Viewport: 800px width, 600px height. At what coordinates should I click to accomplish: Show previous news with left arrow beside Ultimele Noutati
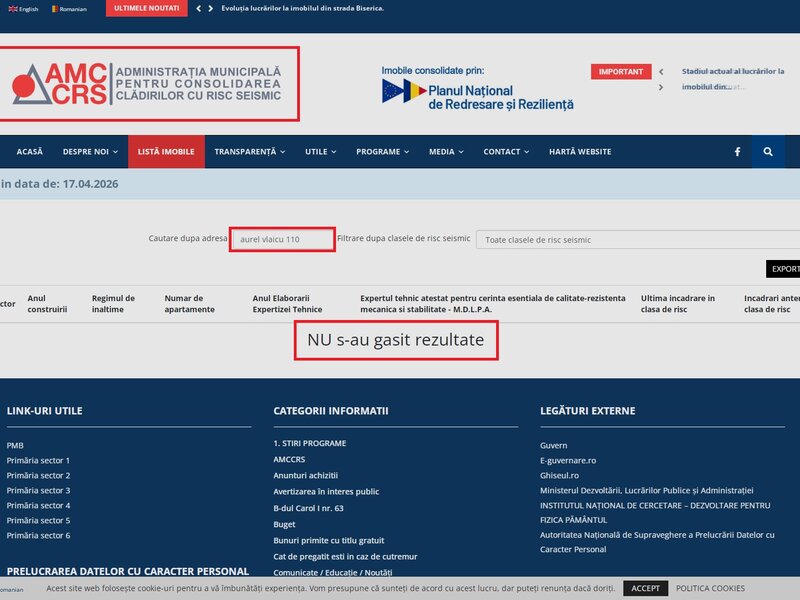click(198, 8)
